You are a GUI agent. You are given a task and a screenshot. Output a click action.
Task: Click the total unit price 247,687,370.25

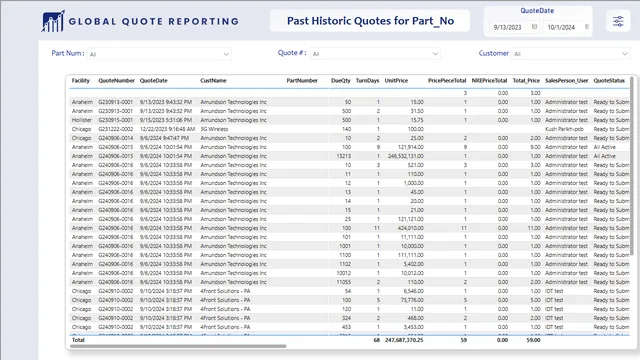pyautogui.click(x=404, y=340)
